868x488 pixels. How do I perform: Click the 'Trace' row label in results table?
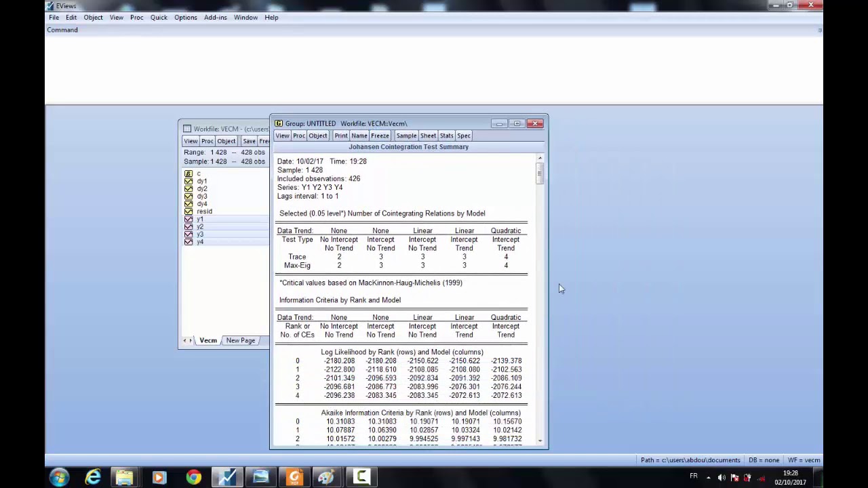pyautogui.click(x=297, y=257)
